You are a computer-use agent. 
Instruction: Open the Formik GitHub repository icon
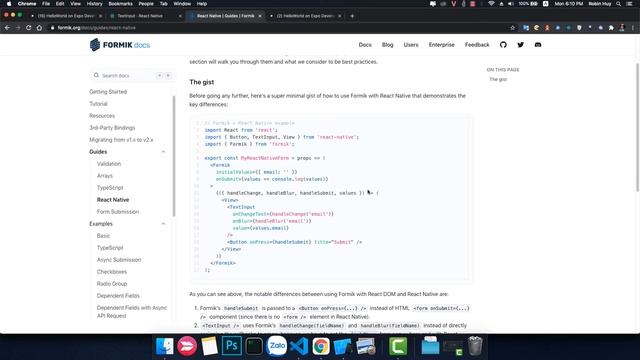tap(503, 45)
